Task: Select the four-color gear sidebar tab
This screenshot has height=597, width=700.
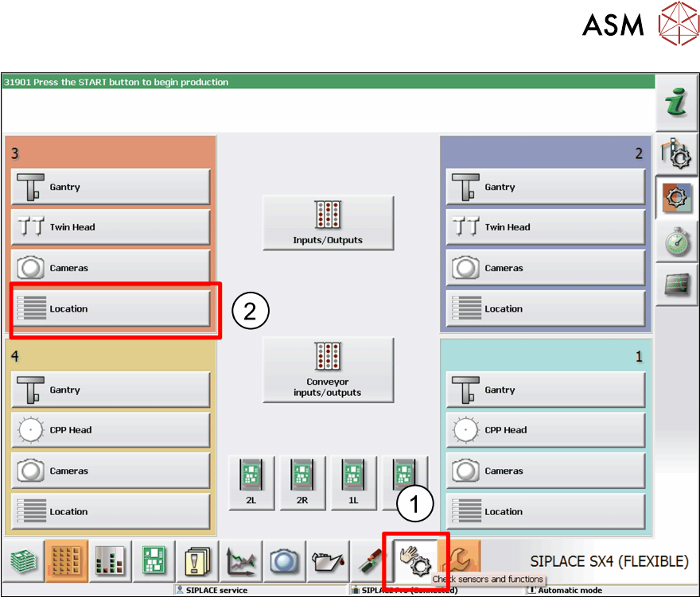Action: pos(676,199)
